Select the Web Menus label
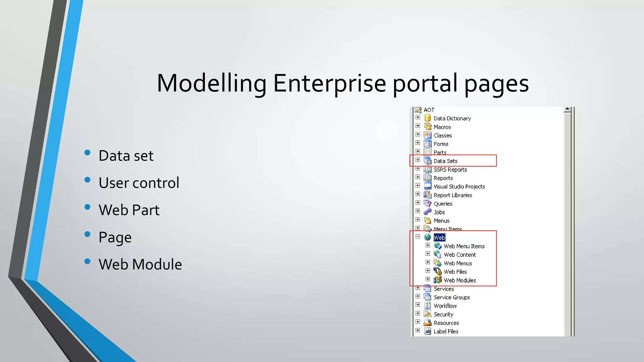Image resolution: width=644 pixels, height=362 pixels. point(458,263)
